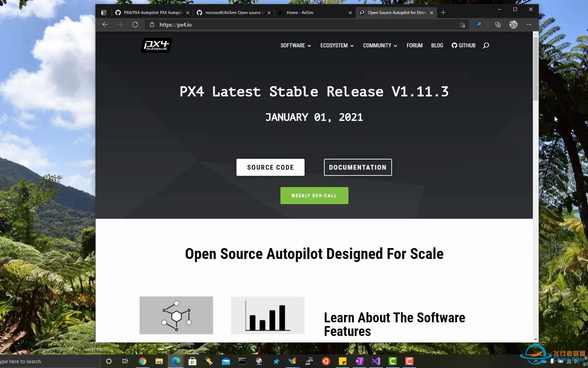Close the PX4-Autopilot GitHub tab
Screen dimensions: 588x368
coord(187,13)
